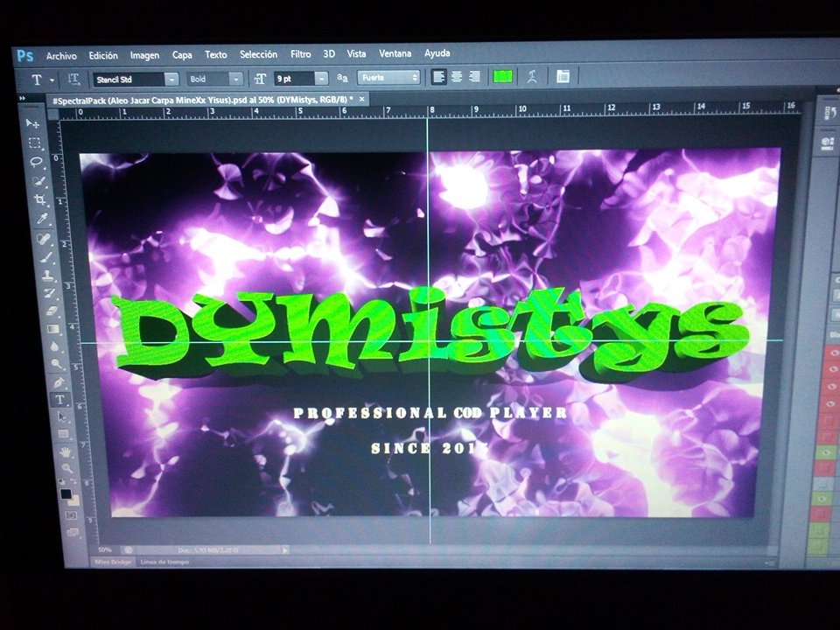Open the status bar info arrow menu
The height and width of the screenshot is (630, 840).
pos(285,550)
